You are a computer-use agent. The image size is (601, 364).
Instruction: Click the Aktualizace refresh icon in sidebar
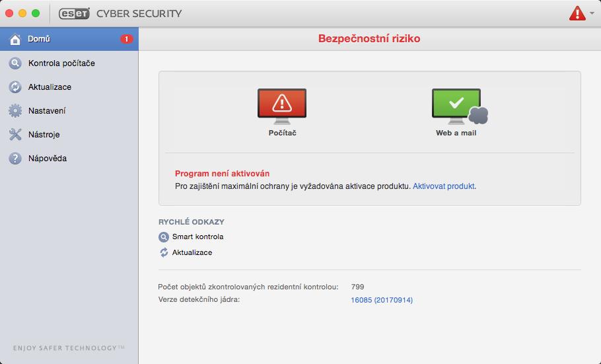point(15,87)
